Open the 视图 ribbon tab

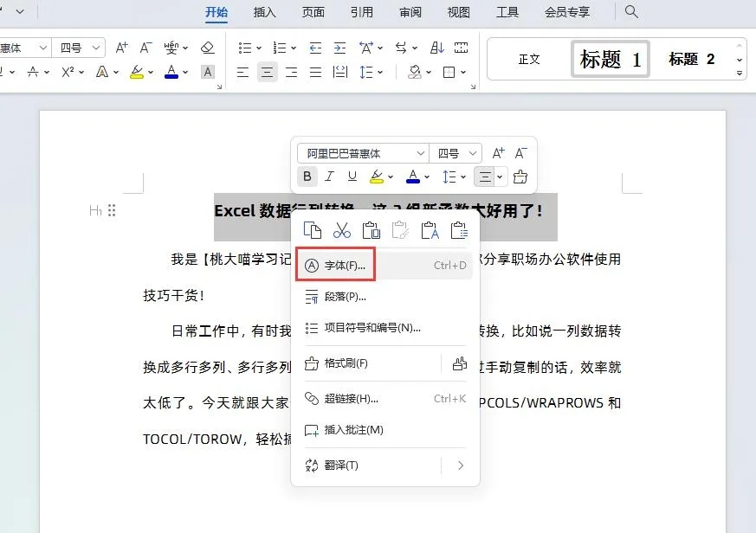pyautogui.click(x=458, y=12)
